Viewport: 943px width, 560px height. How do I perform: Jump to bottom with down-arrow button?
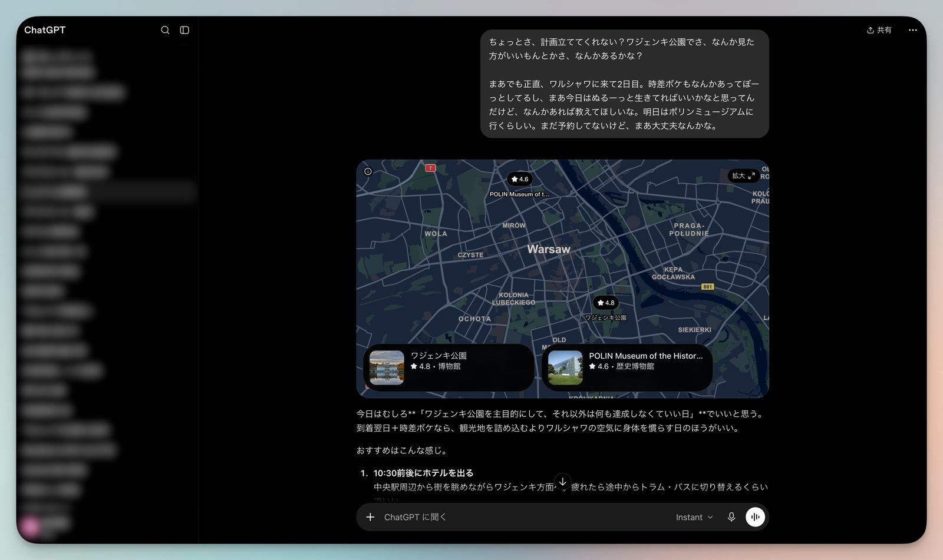click(x=563, y=482)
